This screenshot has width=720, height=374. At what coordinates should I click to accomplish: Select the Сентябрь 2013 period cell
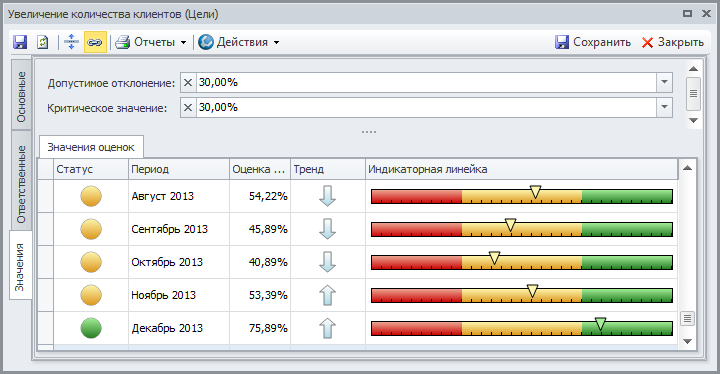(179, 229)
